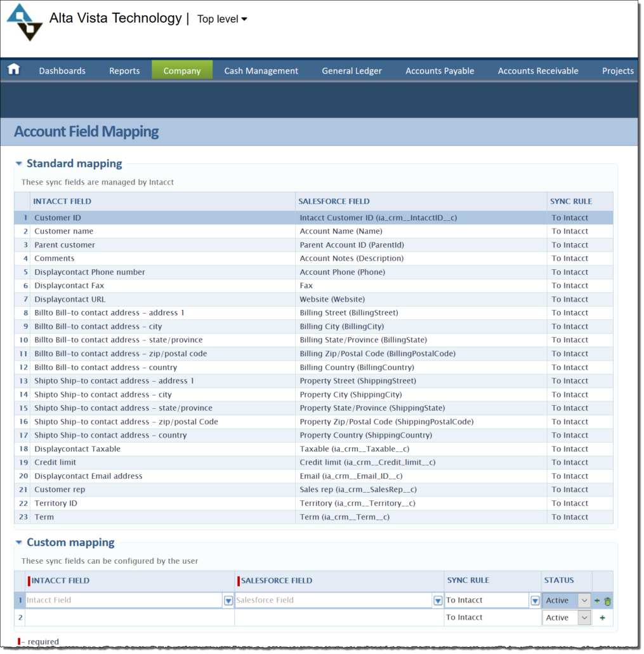This screenshot has width=644, height=654.
Task: Select the Parent customer row
Action: coord(313,245)
